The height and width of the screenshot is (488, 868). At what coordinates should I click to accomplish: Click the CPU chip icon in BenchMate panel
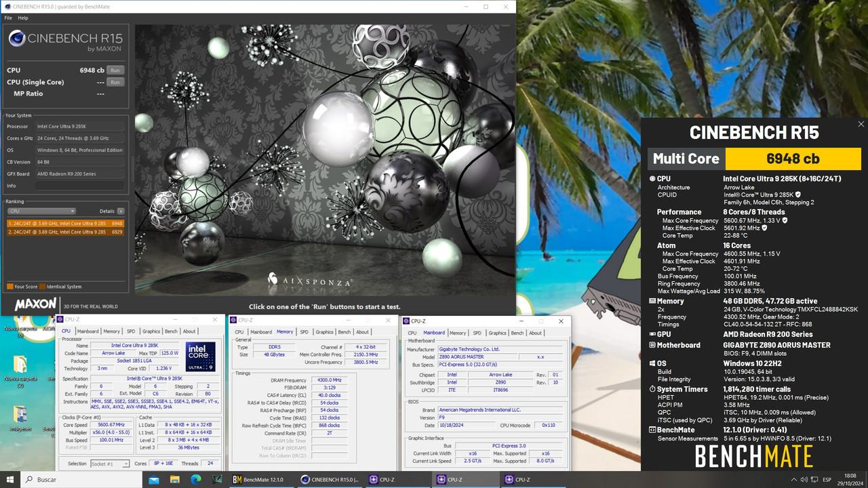point(652,178)
